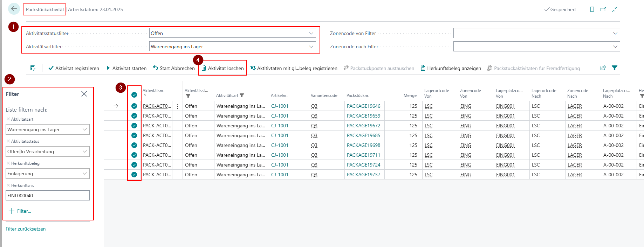644x247 pixels.
Task: Toggle the filter pane funnel icon
Action: 615,68
